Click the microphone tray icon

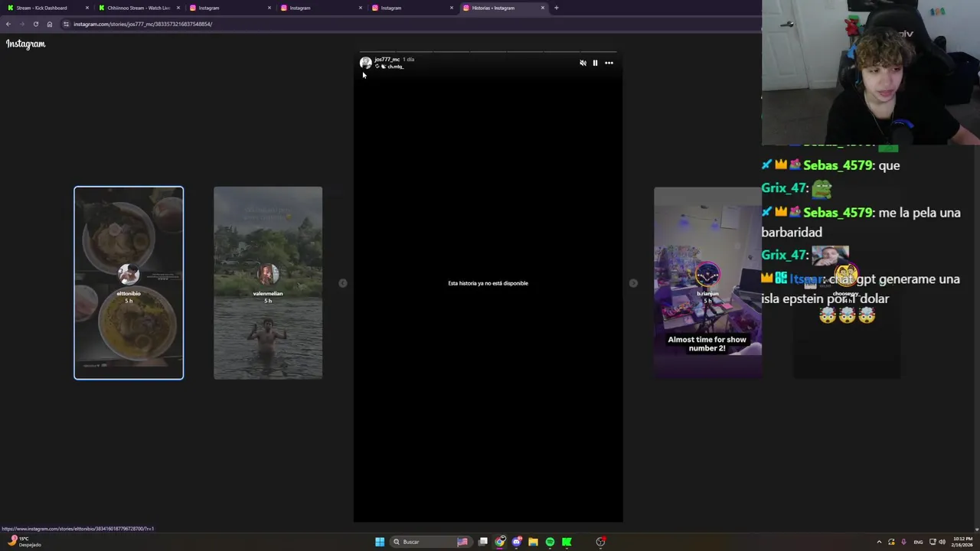pyautogui.click(x=903, y=542)
